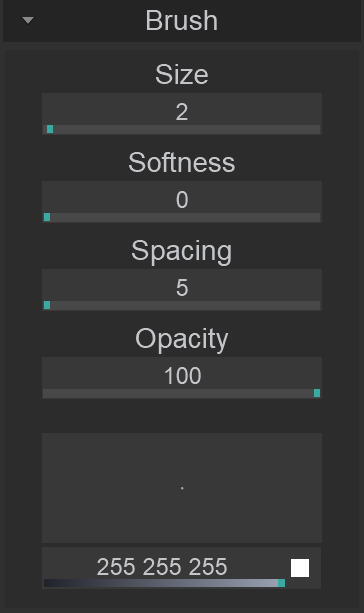The image size is (364, 613).
Task: Click the middle of the Size slider track
Action: click(x=182, y=129)
